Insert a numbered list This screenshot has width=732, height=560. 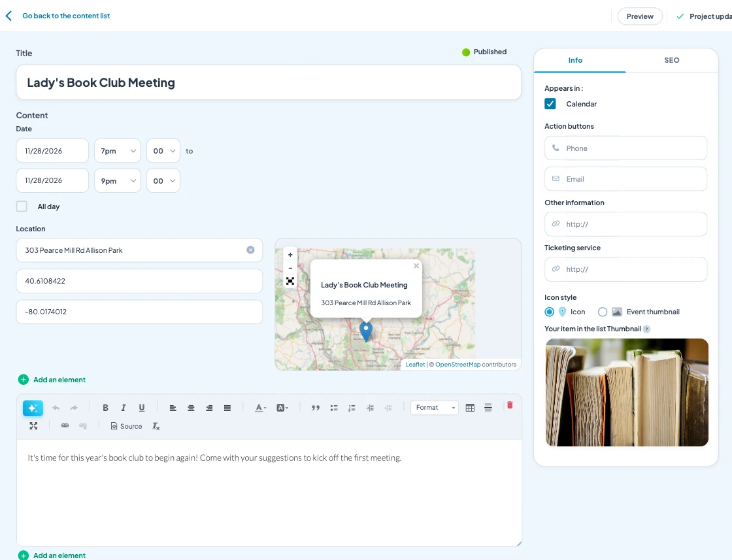tap(352, 408)
